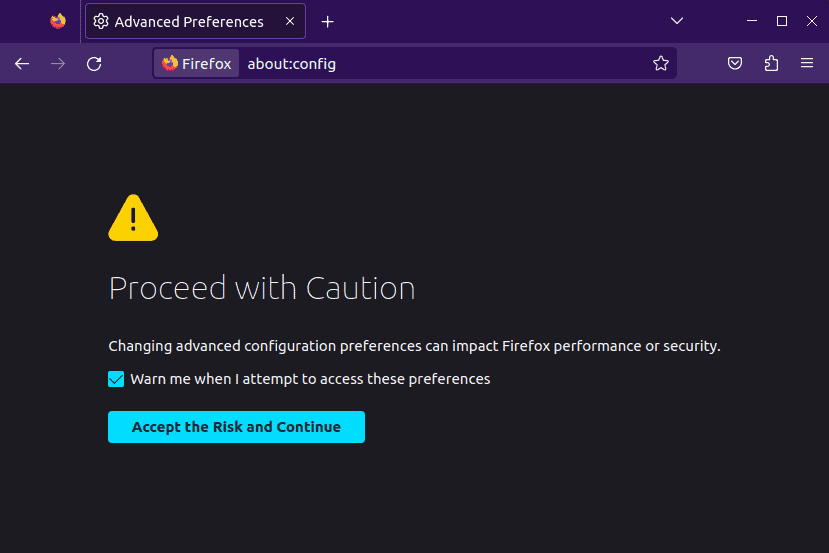Expand the list all tabs chevron
The image size is (829, 553).
(x=677, y=21)
